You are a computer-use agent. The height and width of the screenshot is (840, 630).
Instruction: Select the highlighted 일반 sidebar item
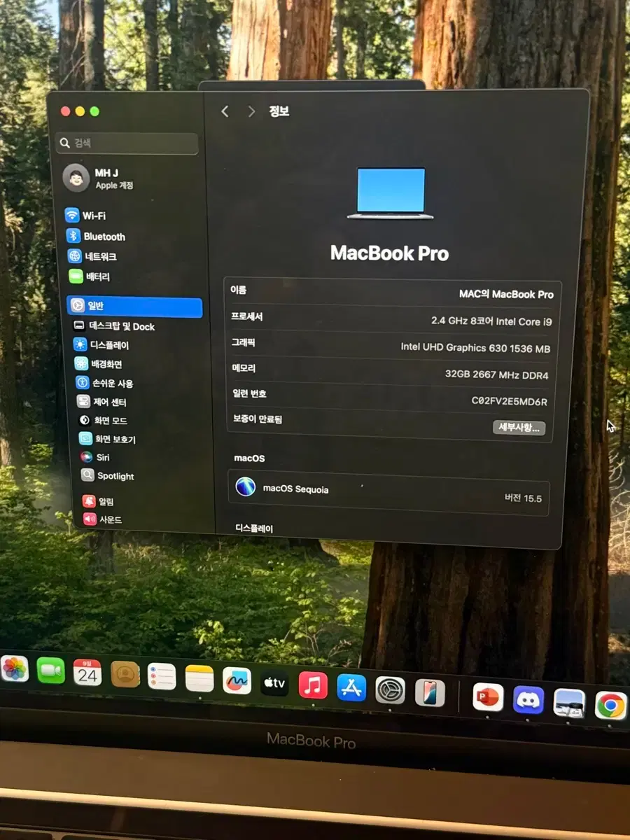[134, 307]
